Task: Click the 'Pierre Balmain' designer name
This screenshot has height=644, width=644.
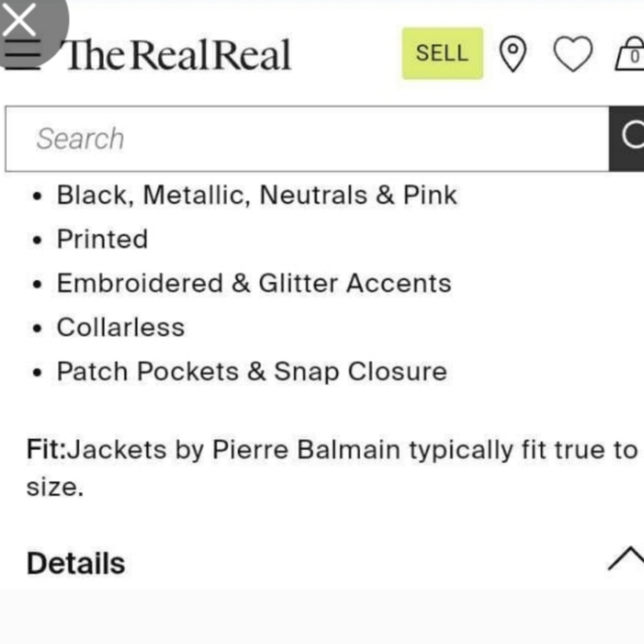Action: pos(307,450)
